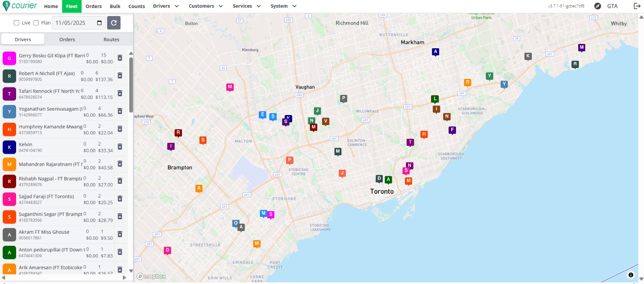Click the refresh button beside the date
The height and width of the screenshot is (284, 644).
coord(114,23)
